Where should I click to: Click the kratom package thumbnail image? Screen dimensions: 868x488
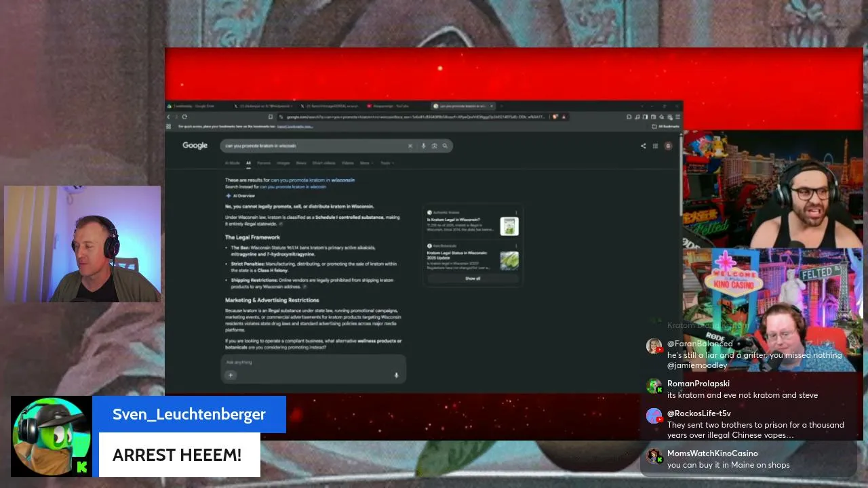tap(509, 226)
